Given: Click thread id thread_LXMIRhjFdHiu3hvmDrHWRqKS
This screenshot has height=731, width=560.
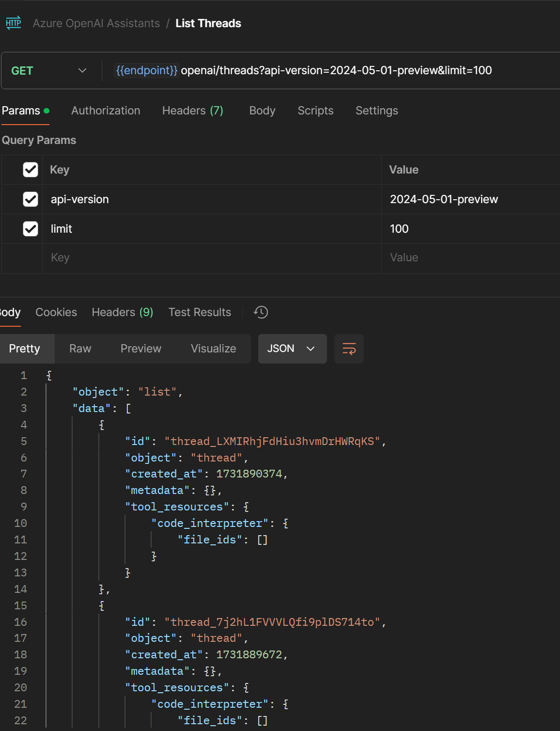Looking at the screenshot, I should point(272,441).
